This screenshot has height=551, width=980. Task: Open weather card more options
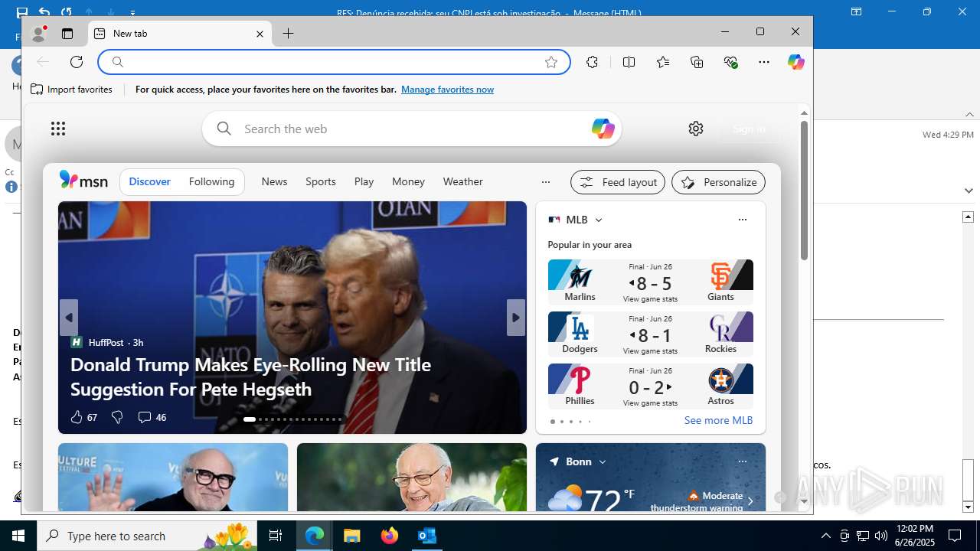tap(742, 461)
